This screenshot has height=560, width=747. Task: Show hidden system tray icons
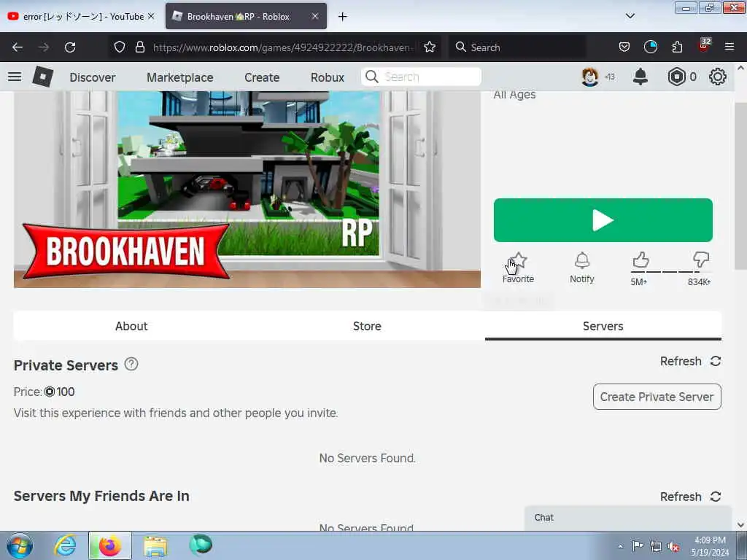620,546
